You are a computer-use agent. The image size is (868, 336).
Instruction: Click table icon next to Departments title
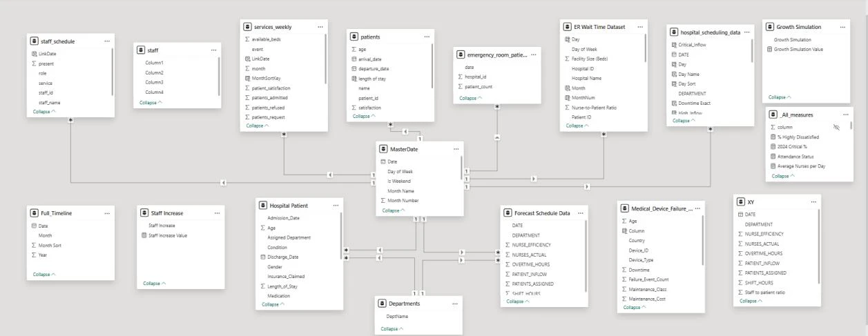[383, 304]
